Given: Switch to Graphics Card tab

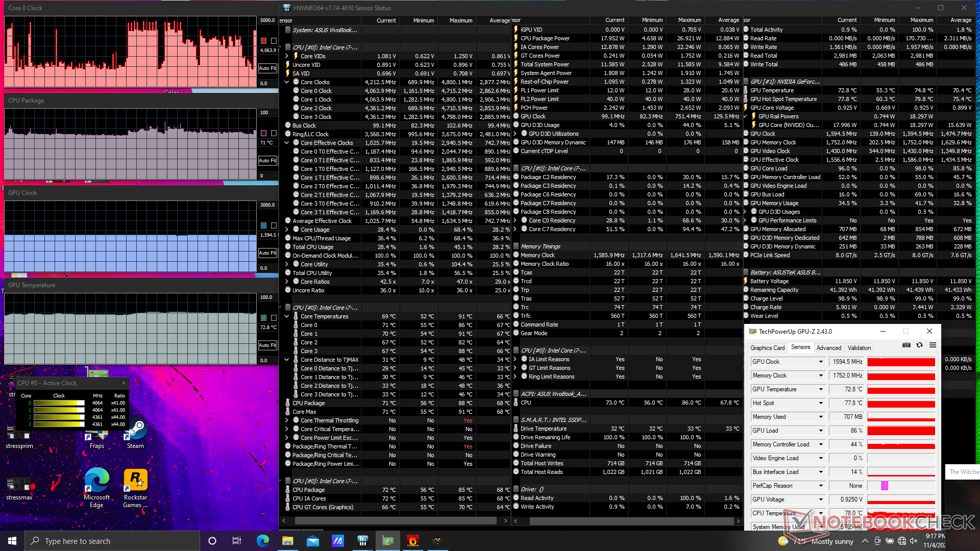Looking at the screenshot, I should coord(767,348).
